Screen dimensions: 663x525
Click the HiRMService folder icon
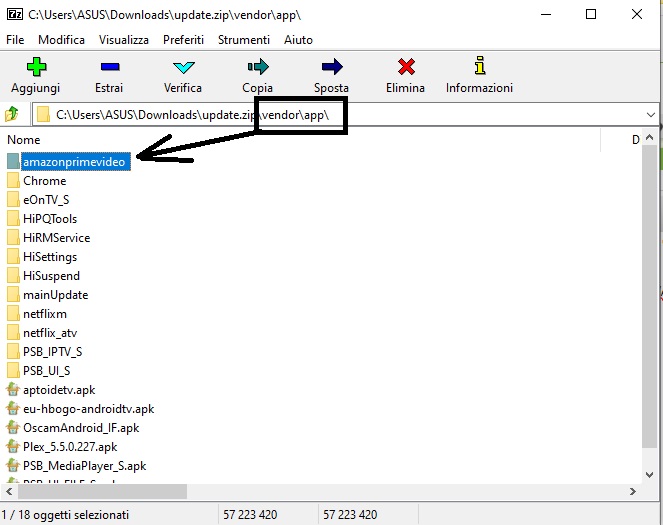13,238
